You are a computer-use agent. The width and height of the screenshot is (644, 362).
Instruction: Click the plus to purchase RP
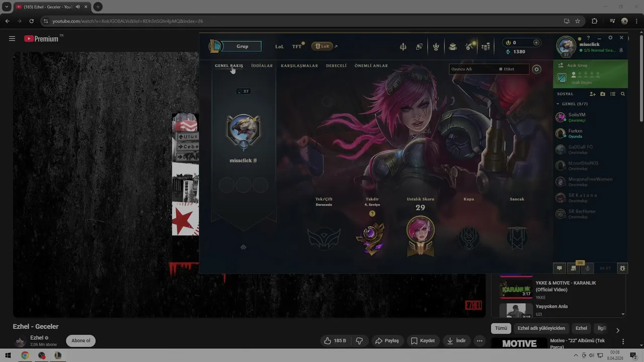536,43
